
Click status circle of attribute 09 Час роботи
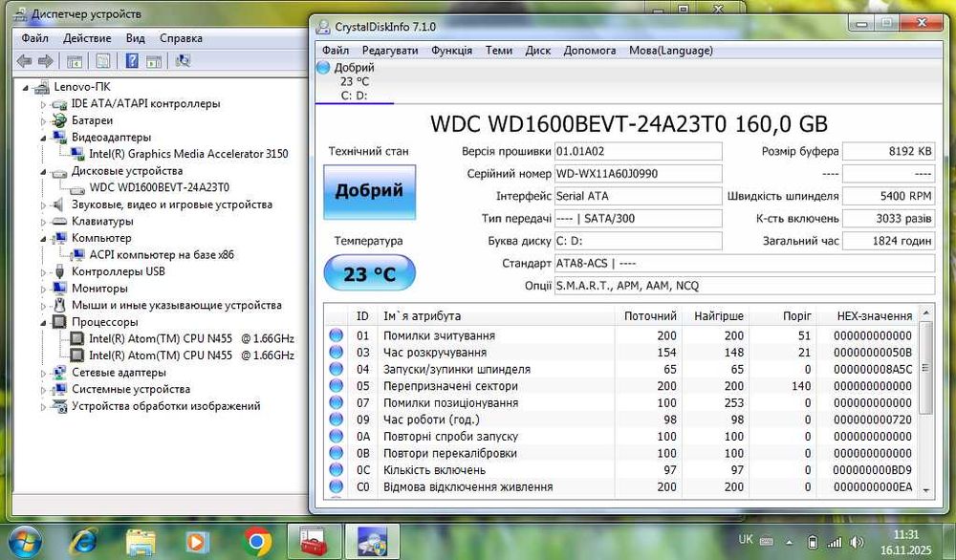pyautogui.click(x=336, y=420)
